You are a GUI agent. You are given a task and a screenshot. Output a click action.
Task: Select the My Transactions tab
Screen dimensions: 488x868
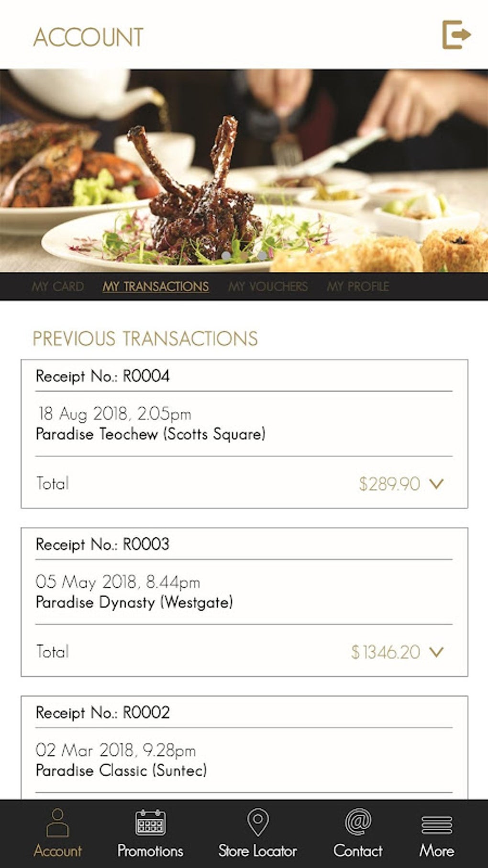pos(155,286)
